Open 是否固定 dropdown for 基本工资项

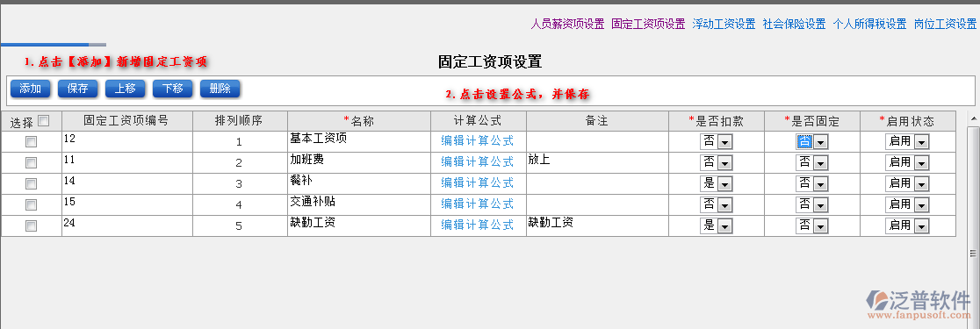pyautogui.click(x=811, y=142)
